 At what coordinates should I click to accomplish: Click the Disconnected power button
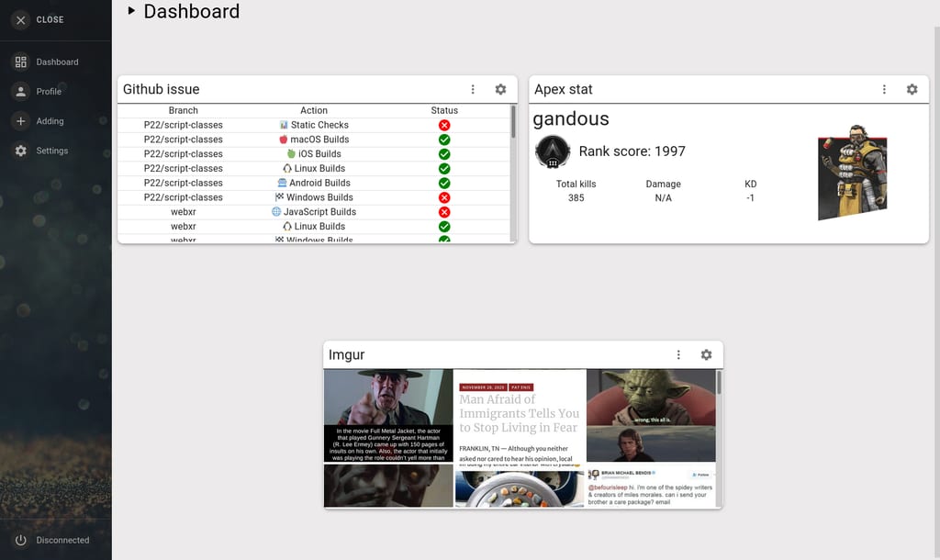point(20,540)
